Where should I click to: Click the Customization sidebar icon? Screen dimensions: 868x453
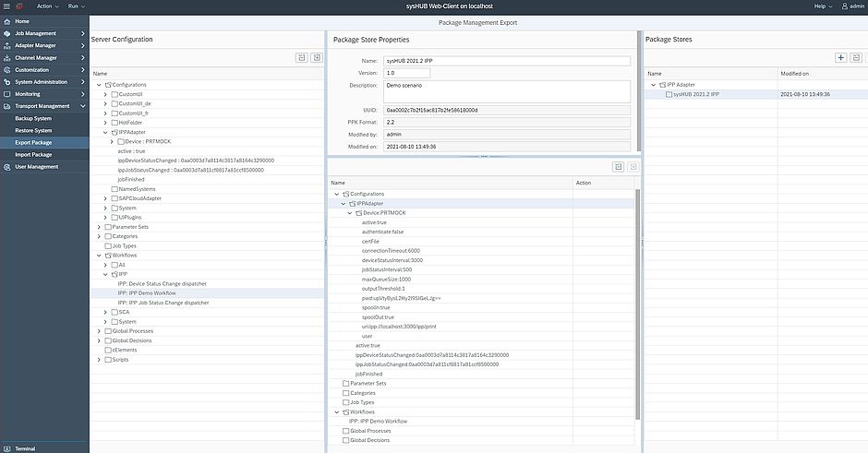click(x=7, y=70)
